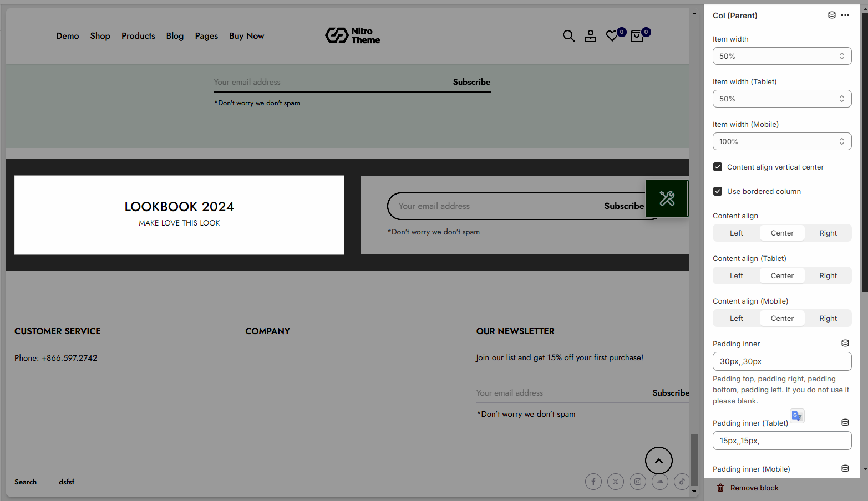Screen dimensions: 868x501
Task: Open the Pages menu item
Action: pos(206,36)
